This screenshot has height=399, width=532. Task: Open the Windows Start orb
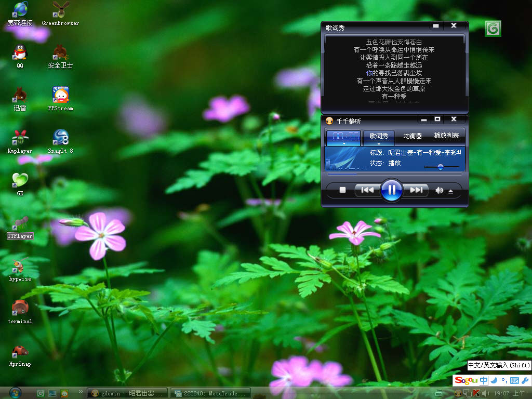[15, 393]
